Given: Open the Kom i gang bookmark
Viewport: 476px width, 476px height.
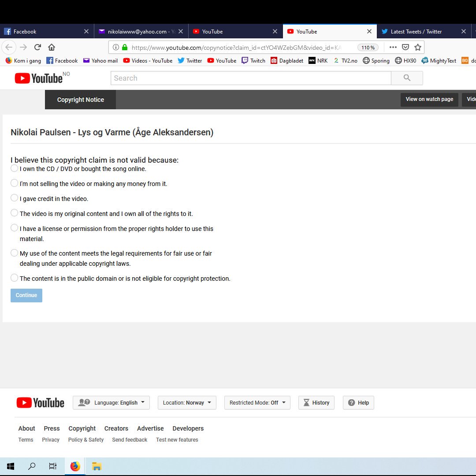Looking at the screenshot, I should point(23,61).
